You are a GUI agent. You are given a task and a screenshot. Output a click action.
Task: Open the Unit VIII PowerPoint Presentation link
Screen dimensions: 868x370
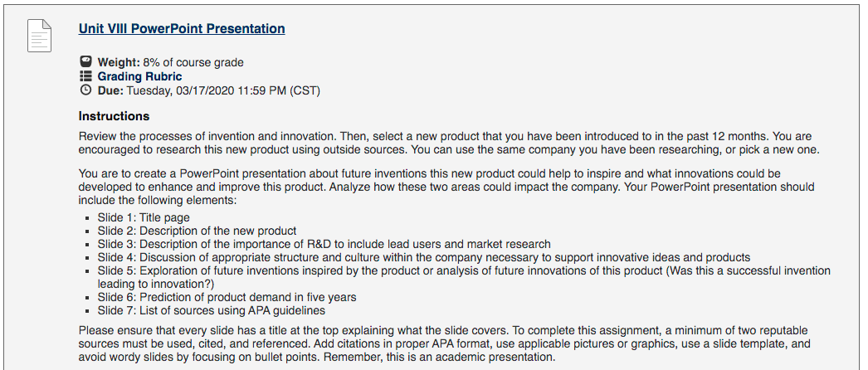coord(182,29)
